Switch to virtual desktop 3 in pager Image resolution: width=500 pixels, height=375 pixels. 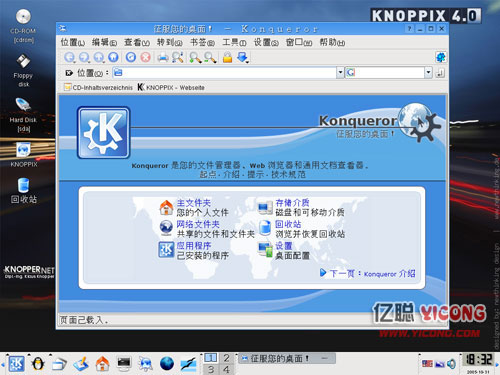pyautogui.click(x=211, y=369)
